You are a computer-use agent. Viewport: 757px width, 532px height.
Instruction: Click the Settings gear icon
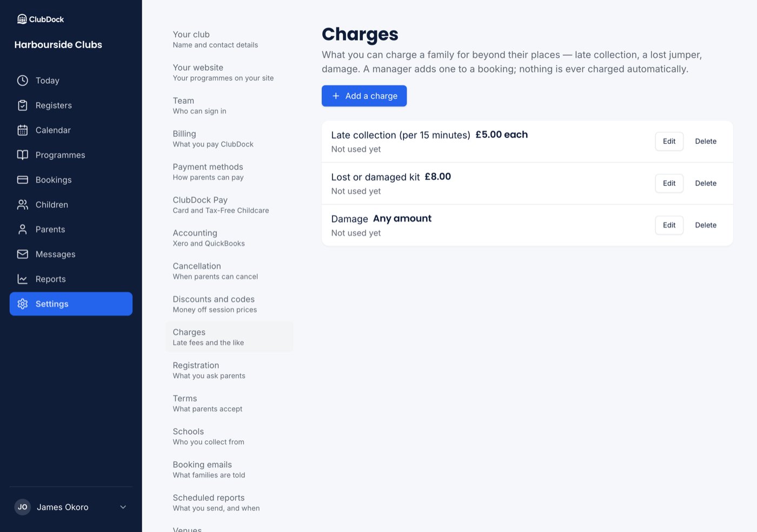(x=22, y=304)
